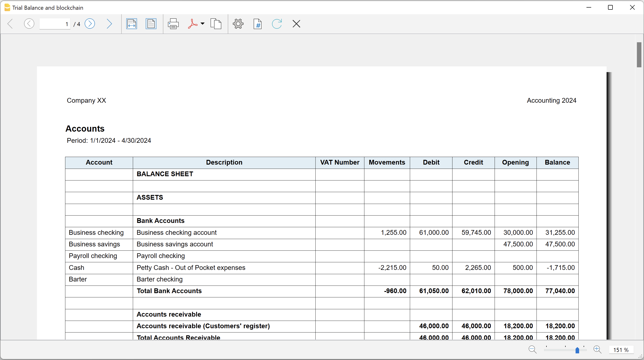Zoom out with the magnifier minus
Viewport: 644px width, 360px height.
point(532,350)
